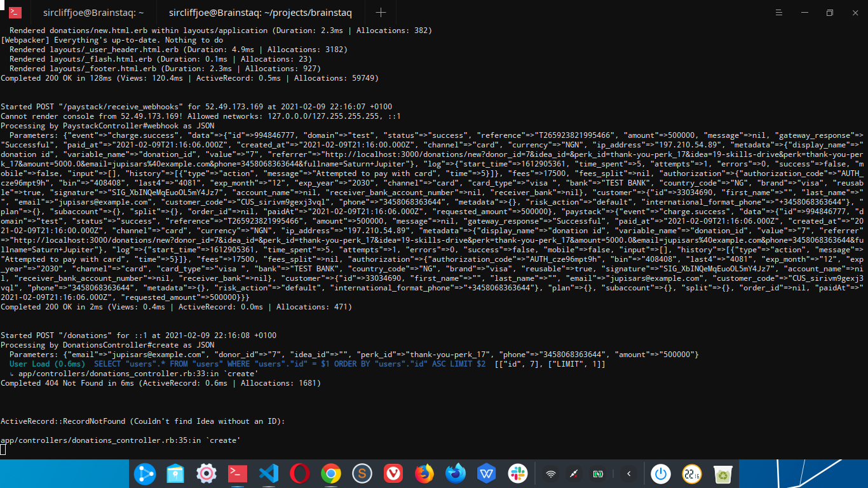
Task: Launch Firefox from the taskbar
Action: [x=424, y=473]
